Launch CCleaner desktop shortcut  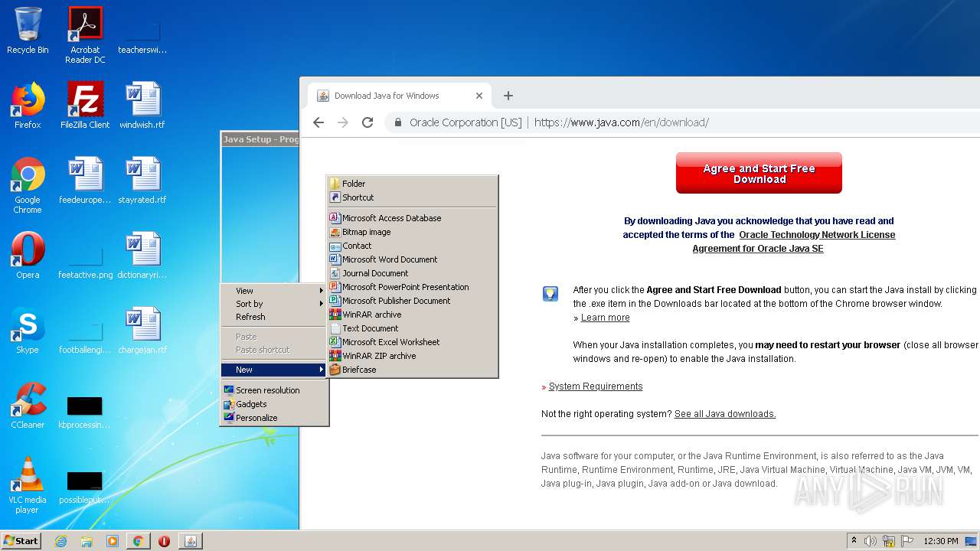(28, 406)
